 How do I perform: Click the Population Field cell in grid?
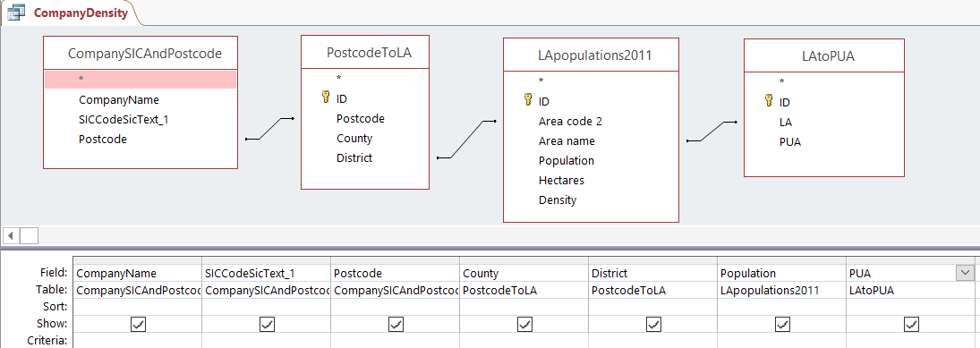(781, 273)
